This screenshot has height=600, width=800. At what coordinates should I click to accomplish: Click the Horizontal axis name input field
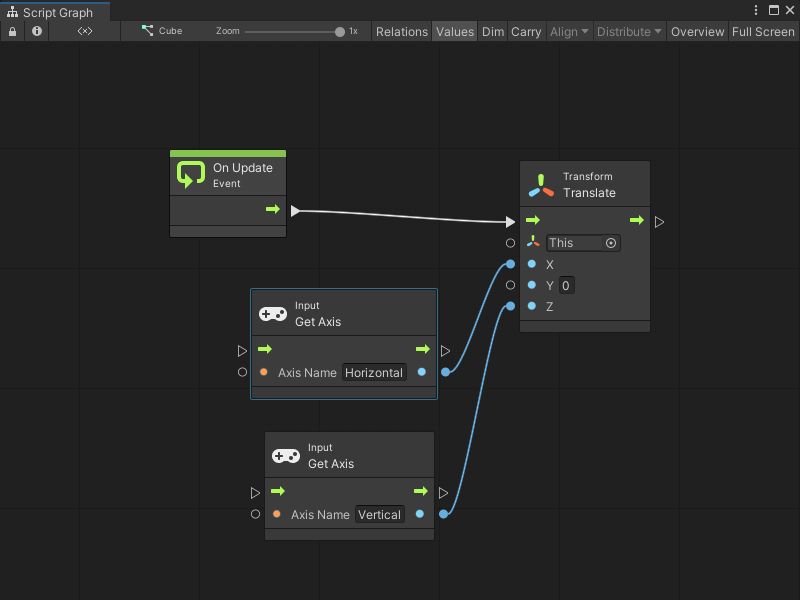(x=374, y=372)
